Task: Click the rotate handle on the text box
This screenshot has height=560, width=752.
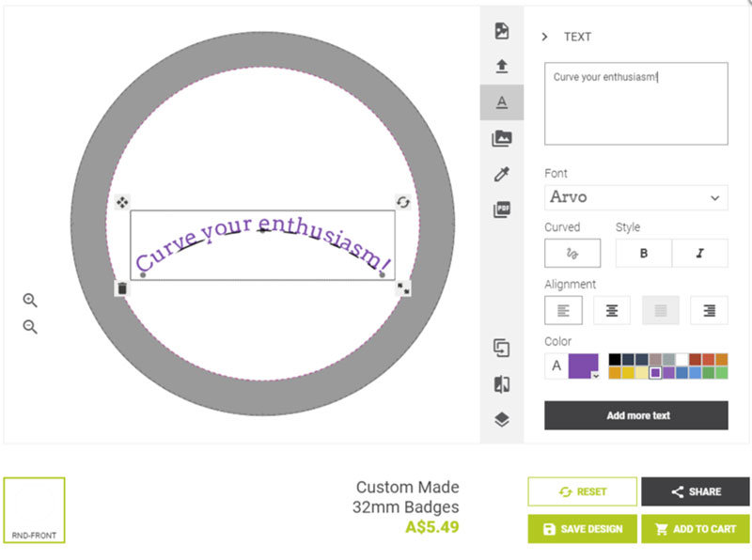Action: [403, 202]
